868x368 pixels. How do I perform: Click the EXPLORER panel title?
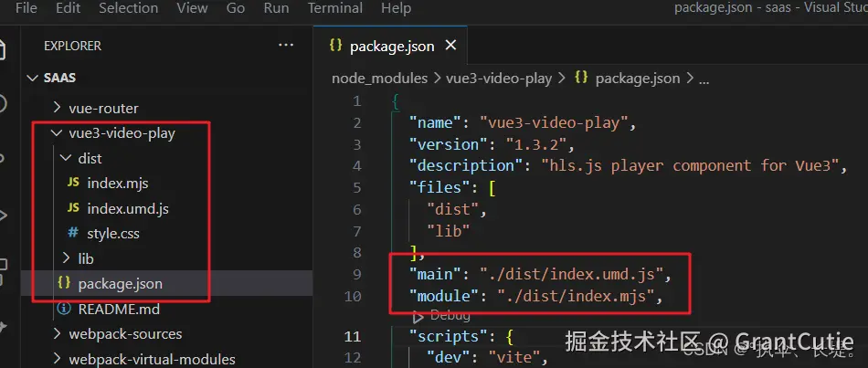click(x=72, y=46)
